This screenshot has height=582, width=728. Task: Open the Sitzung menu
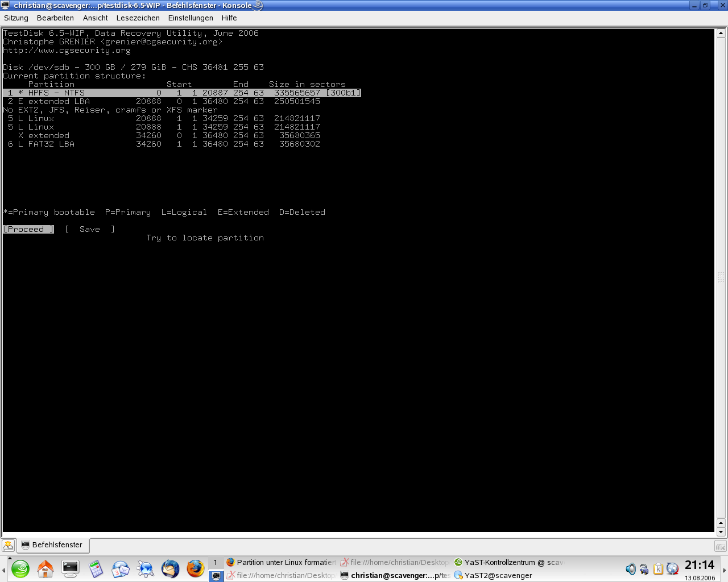pos(16,18)
